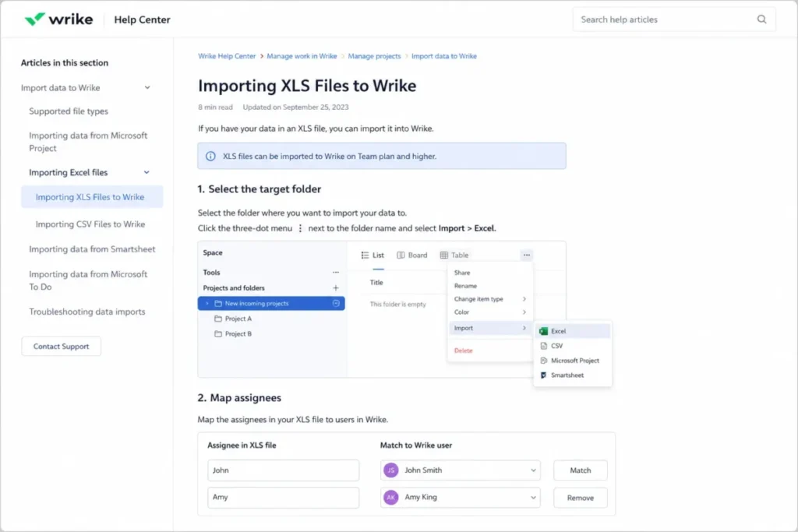Click the Microsoft Project icon
This screenshot has width=798, height=532.
point(543,361)
